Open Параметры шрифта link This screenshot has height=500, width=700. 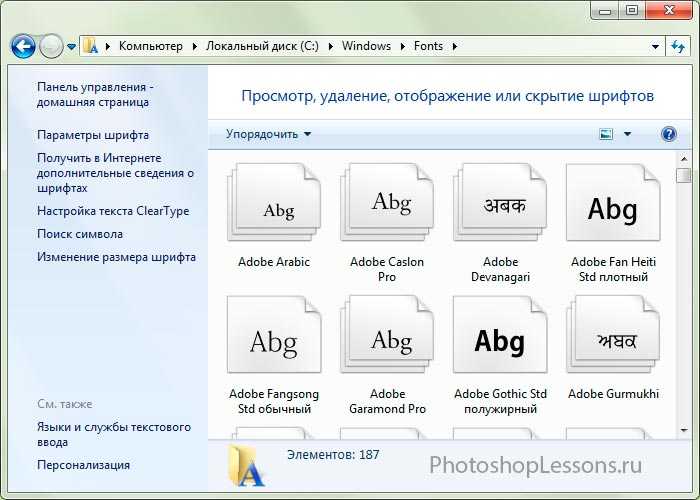pos(93,135)
